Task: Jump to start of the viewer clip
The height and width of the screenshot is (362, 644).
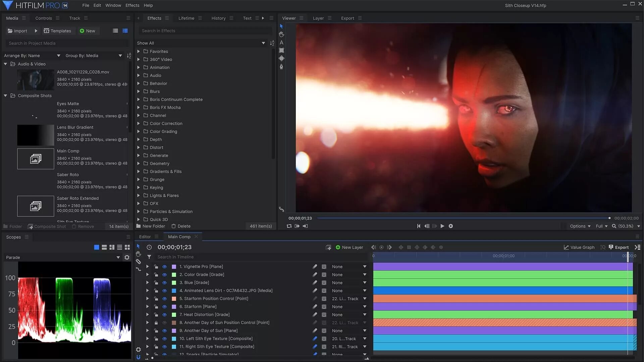Action: (419, 226)
